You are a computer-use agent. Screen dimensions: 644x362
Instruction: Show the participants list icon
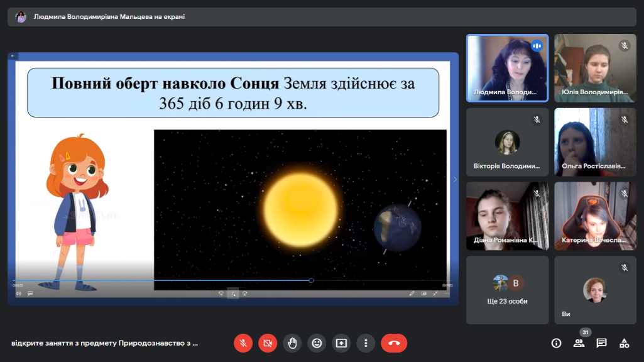(x=579, y=343)
